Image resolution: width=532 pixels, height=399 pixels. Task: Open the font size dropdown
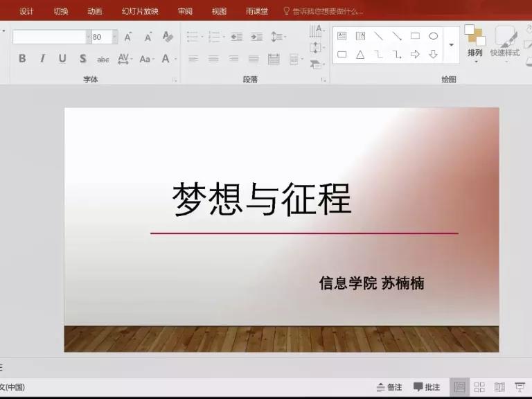[x=115, y=37]
